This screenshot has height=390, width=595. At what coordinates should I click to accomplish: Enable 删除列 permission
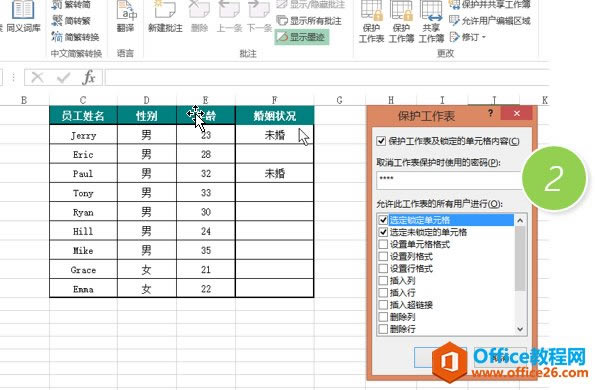point(383,317)
